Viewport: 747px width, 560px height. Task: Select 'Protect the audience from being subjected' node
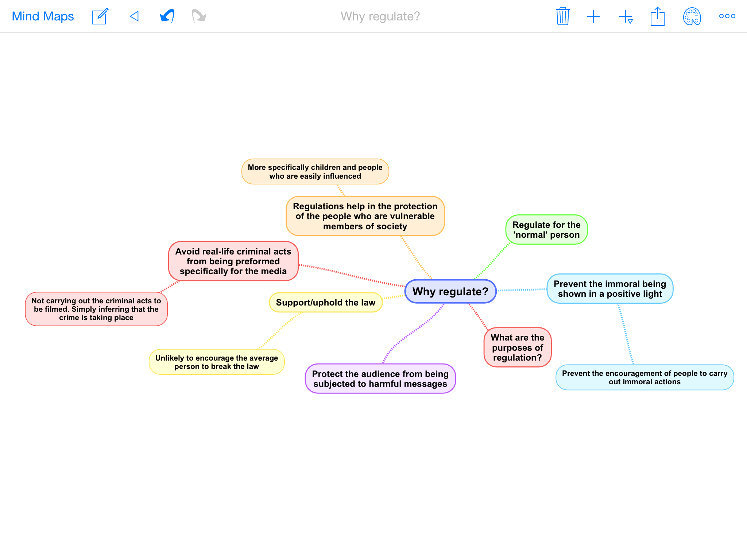[x=380, y=379]
